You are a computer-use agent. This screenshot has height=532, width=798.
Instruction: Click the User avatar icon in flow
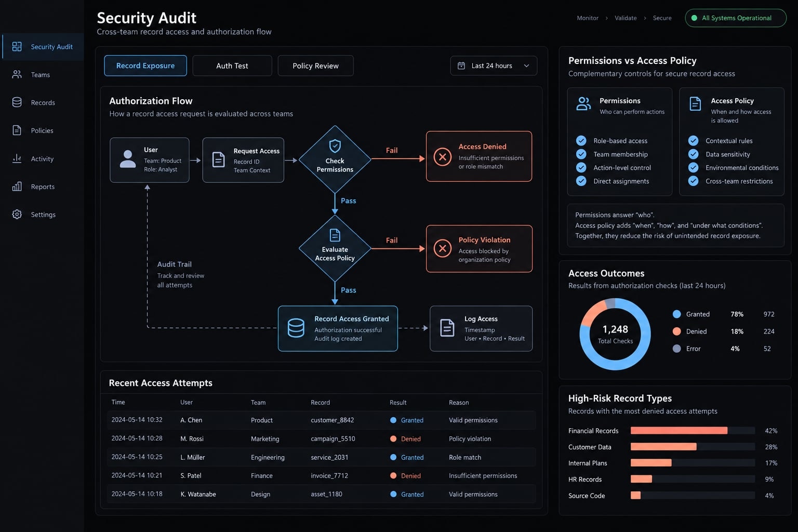pos(128,159)
